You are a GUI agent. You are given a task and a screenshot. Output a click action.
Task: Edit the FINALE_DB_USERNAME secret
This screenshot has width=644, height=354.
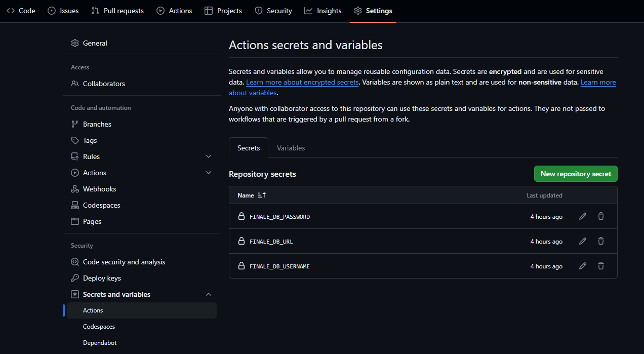(583, 266)
